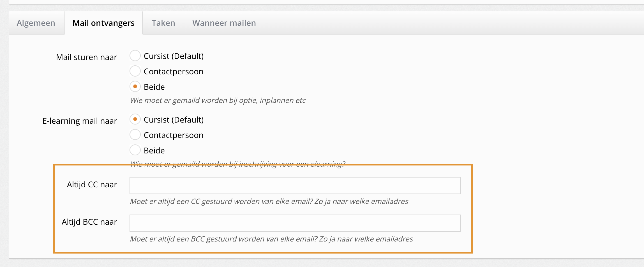Click the 'Altijd CC naar' label

[92, 185]
